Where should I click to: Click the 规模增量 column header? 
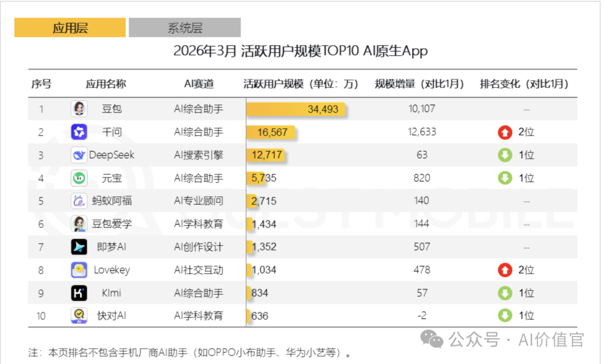pyautogui.click(x=419, y=83)
